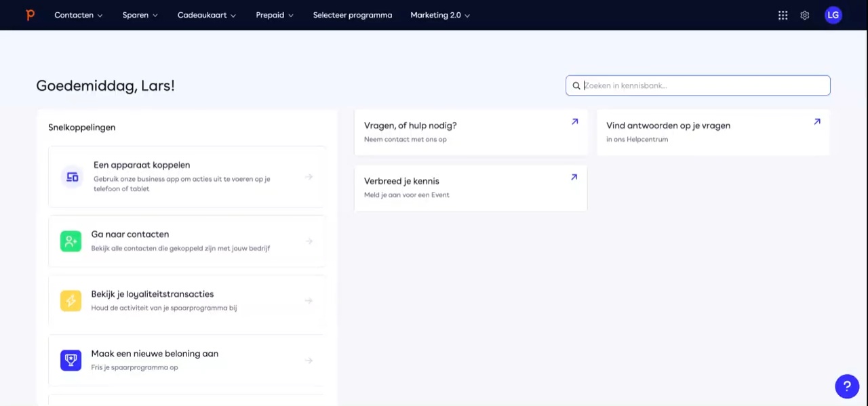Expand the Cadeaukaart dropdown menu
This screenshot has height=406, width=868.
click(x=207, y=15)
